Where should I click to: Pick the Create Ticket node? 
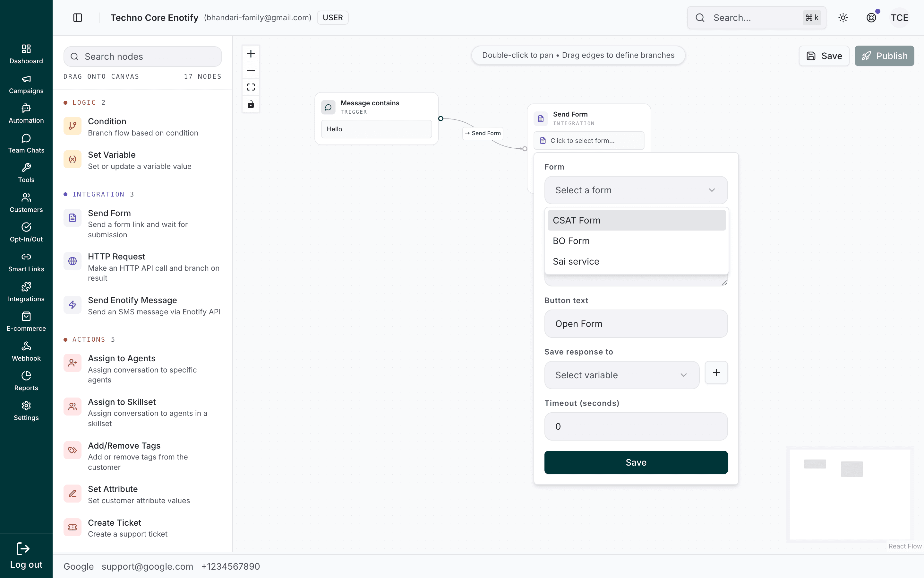(x=142, y=528)
